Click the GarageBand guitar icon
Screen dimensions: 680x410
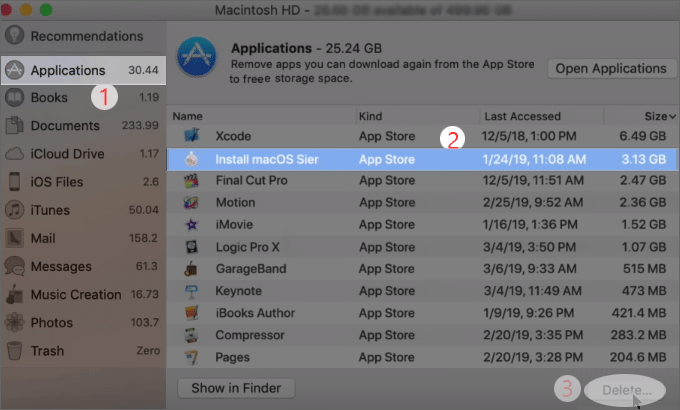tap(191, 269)
